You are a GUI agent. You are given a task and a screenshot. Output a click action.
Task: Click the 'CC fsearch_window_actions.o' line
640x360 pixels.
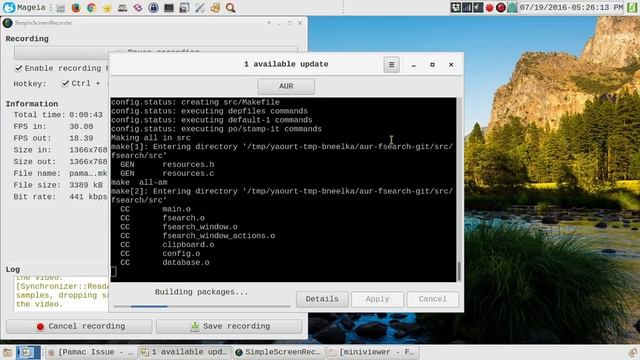pyautogui.click(x=198, y=236)
